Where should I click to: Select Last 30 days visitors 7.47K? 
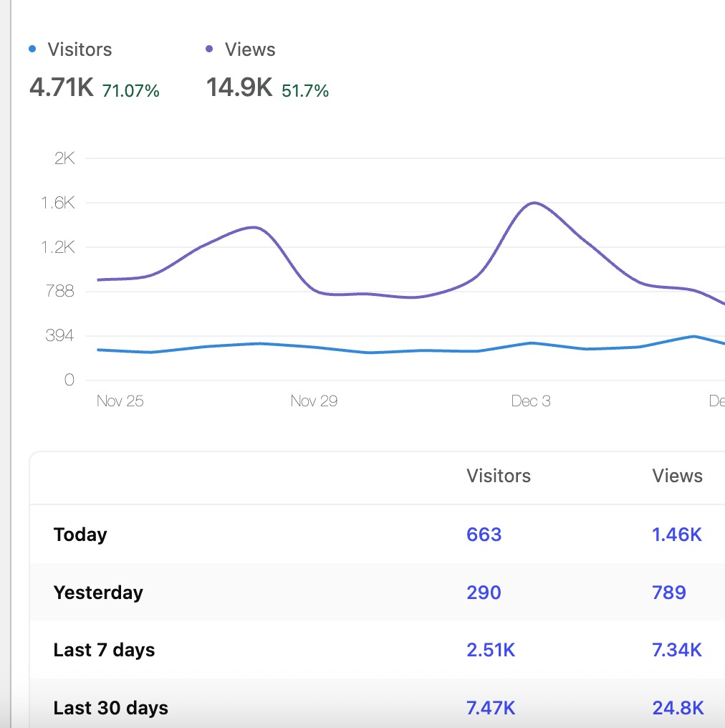[x=490, y=708]
